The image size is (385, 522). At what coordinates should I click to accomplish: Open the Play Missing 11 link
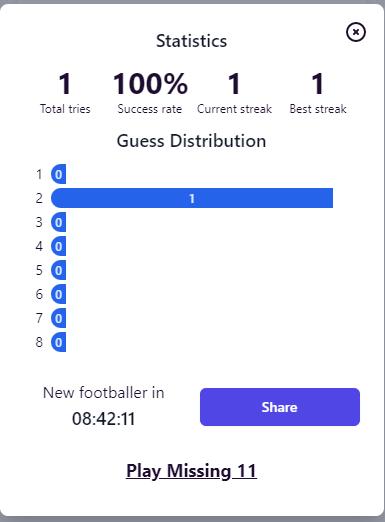click(x=191, y=471)
